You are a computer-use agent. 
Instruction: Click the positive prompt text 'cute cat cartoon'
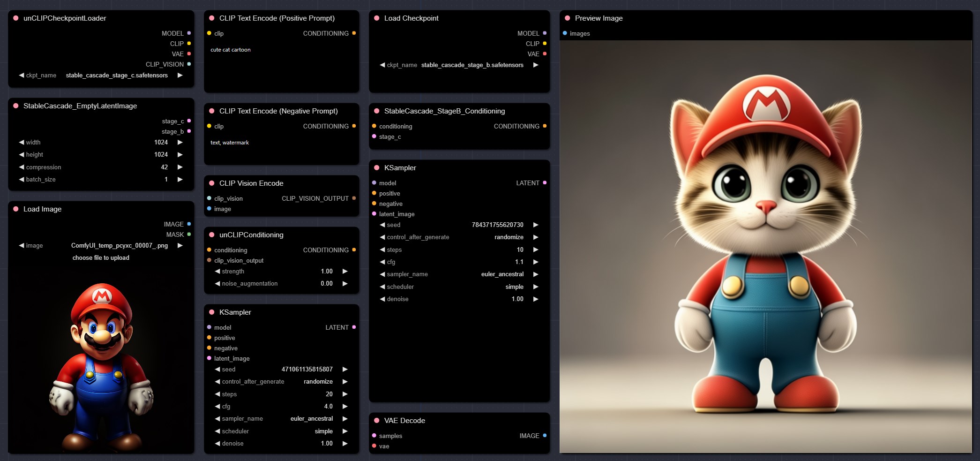pyautogui.click(x=231, y=50)
